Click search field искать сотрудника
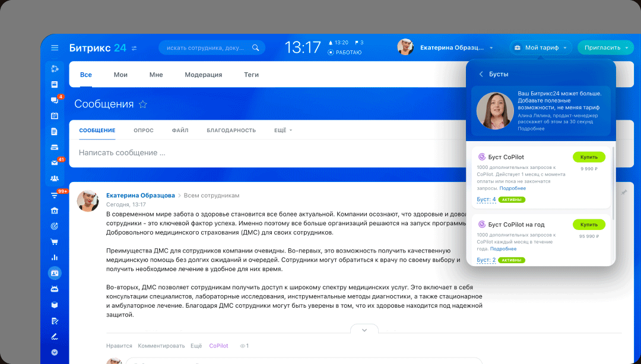Viewport: 641px width, 364px height. (212, 48)
